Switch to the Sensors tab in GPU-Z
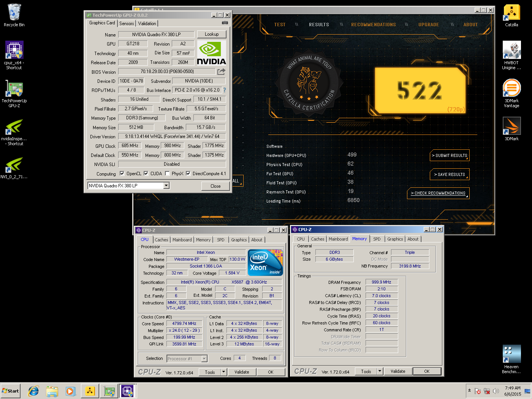This screenshot has width=532, height=399. click(127, 24)
